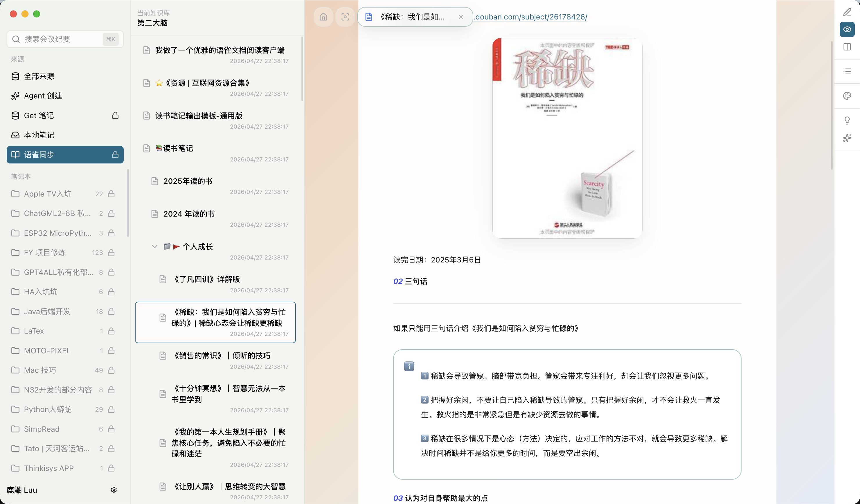Select the 《稀缺：我们是如... tab
The height and width of the screenshot is (504, 860).
click(x=415, y=17)
